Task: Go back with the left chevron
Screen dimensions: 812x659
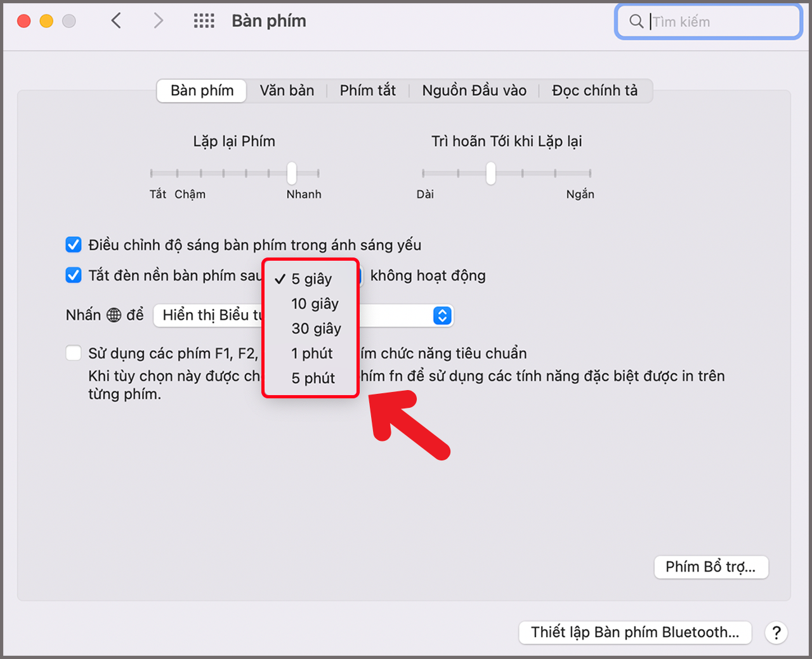Action: [116, 21]
